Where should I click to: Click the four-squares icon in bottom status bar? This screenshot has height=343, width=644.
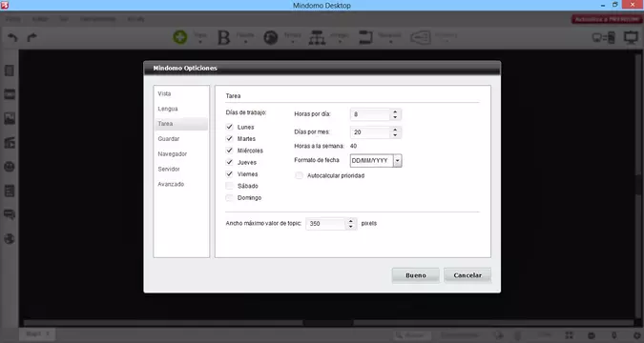coord(570,335)
